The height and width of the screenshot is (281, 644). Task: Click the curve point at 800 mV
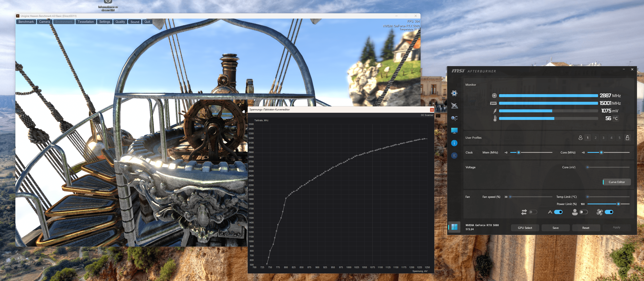point(286,198)
